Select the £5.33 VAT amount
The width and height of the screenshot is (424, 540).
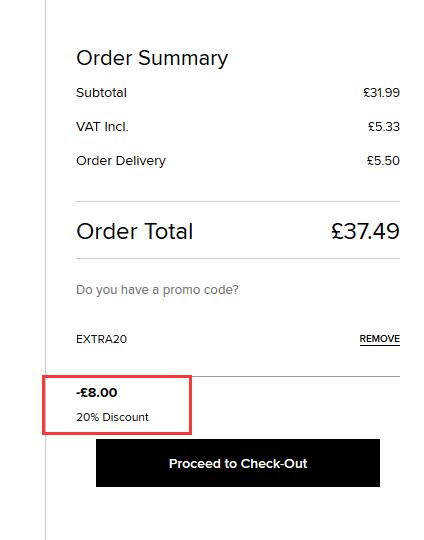(x=384, y=127)
